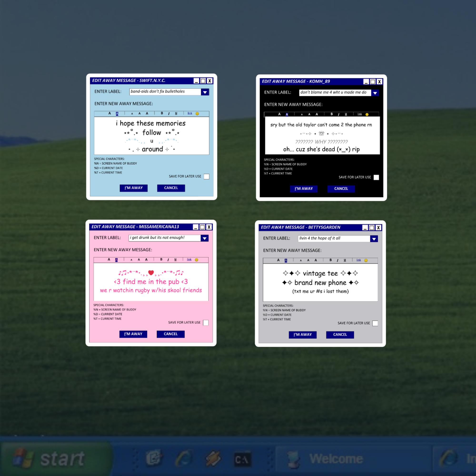Check Save For Later Use in the SWIFT.N.Y.C. window
Viewport: 476px width, 476px height.
(206, 176)
